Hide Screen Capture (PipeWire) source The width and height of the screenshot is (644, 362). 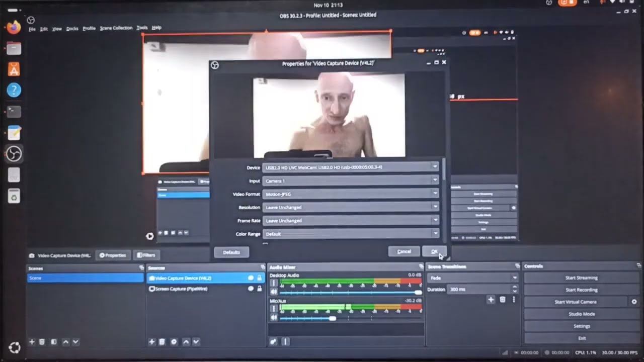(x=251, y=289)
